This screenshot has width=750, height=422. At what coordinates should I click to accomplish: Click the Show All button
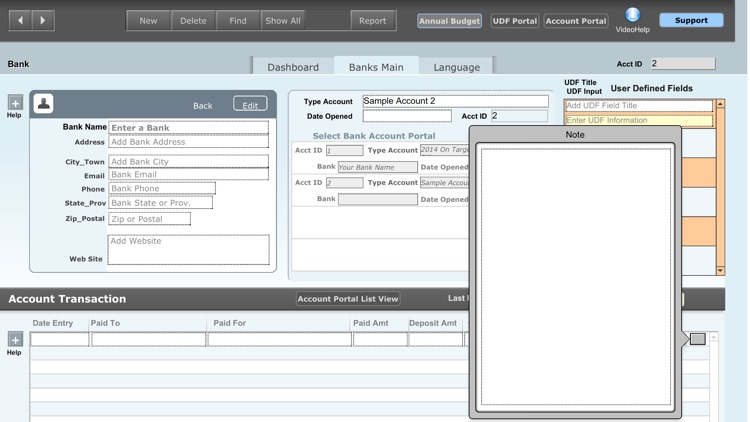click(x=283, y=21)
